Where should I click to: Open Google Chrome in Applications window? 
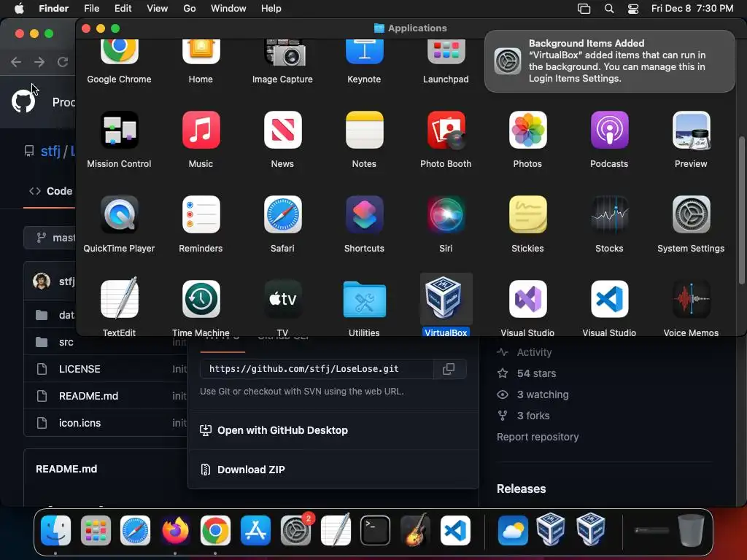(119, 52)
